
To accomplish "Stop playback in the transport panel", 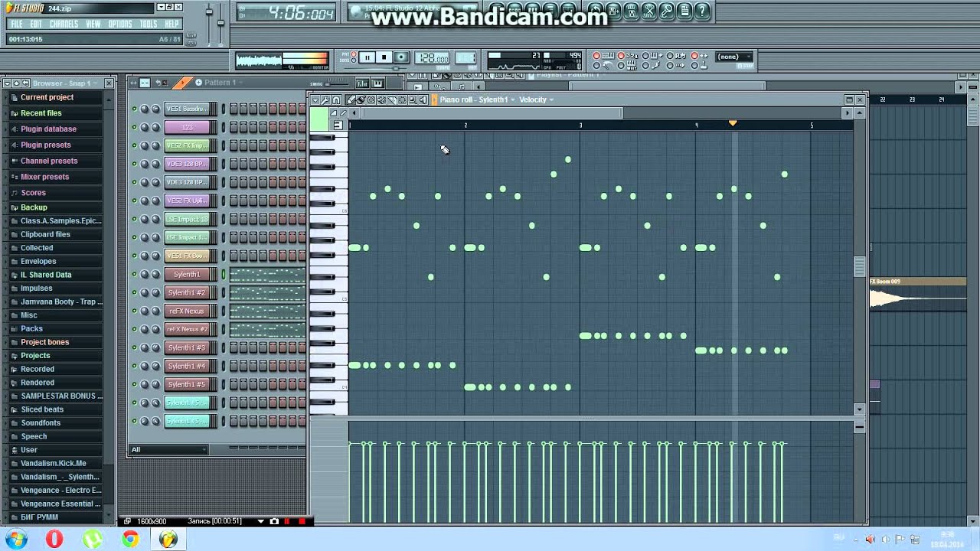I will pos(384,57).
